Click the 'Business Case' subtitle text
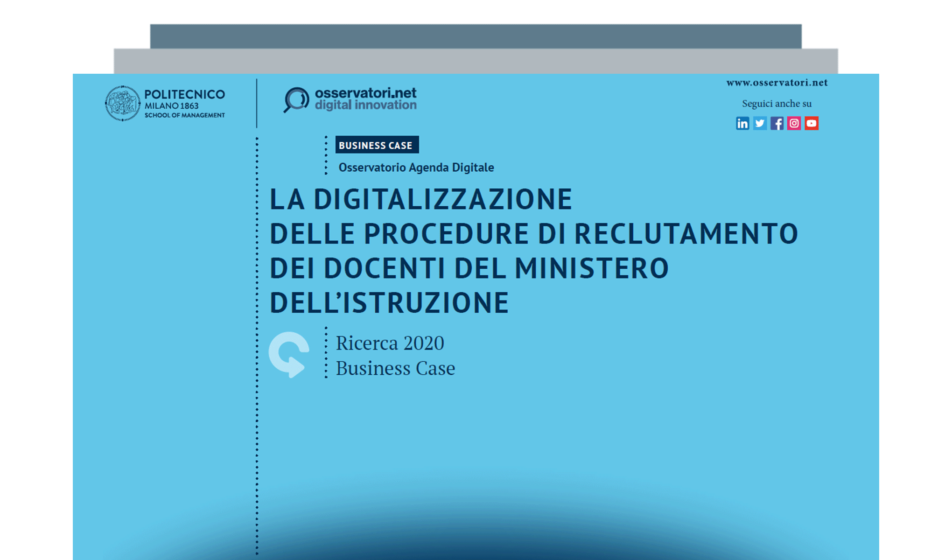Screen dimensions: 952x560 (395, 368)
